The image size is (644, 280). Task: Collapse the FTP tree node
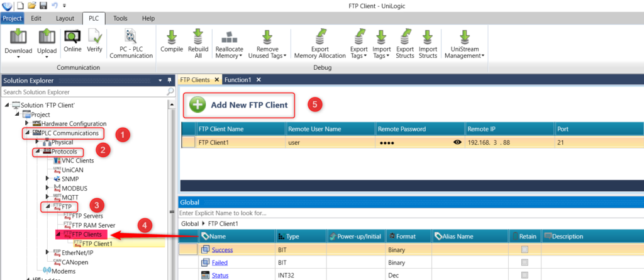48,206
